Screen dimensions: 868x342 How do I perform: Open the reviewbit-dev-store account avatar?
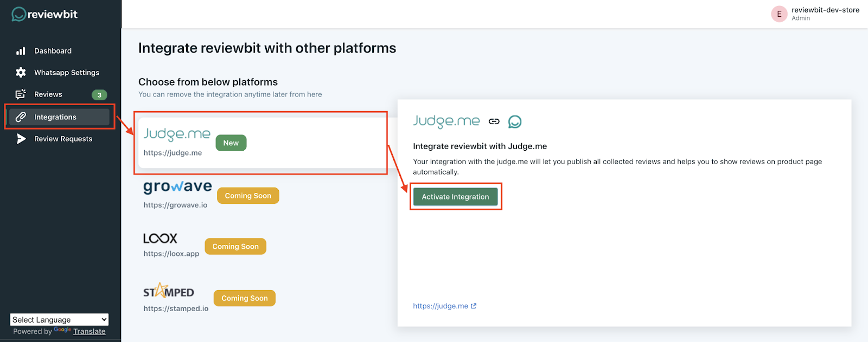point(779,14)
